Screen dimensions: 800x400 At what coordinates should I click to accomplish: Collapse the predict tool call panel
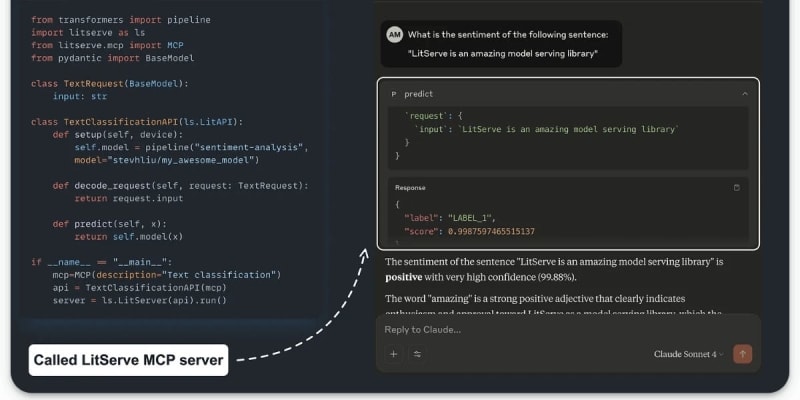click(x=744, y=94)
